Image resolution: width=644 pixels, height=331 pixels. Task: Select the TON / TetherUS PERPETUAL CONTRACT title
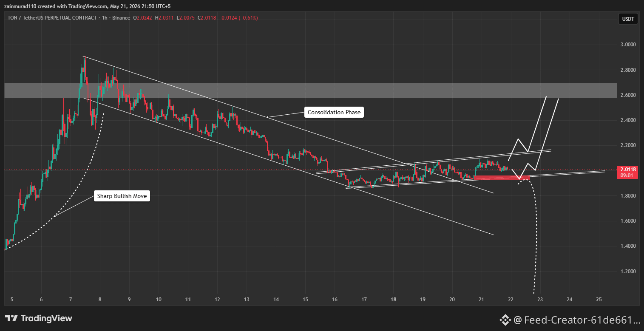[x=52, y=18]
